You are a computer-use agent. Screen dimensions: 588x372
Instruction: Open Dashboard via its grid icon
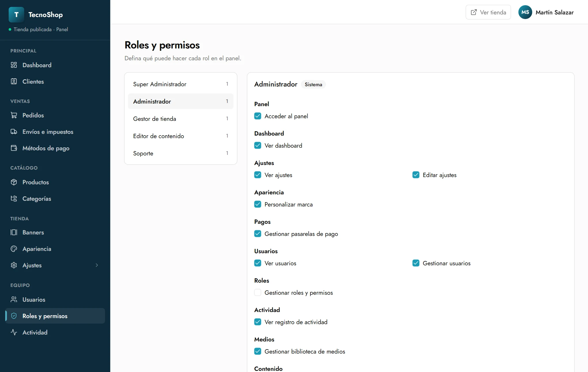(14, 65)
